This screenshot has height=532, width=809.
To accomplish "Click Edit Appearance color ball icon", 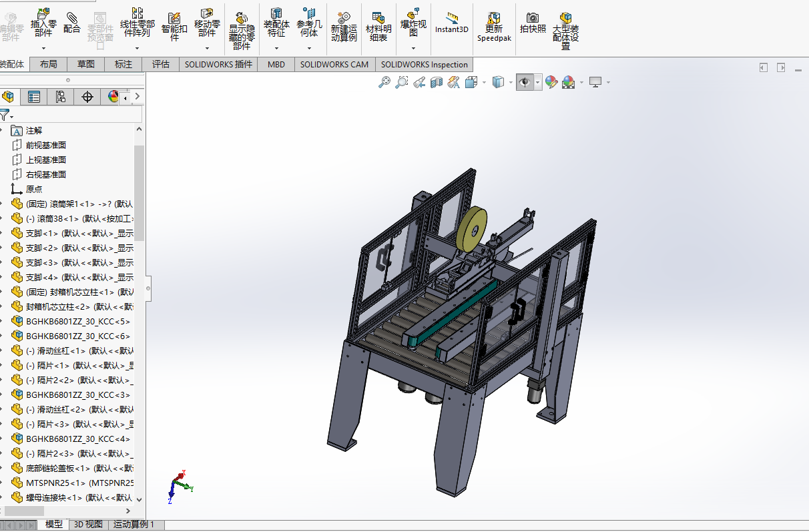I will click(x=551, y=82).
